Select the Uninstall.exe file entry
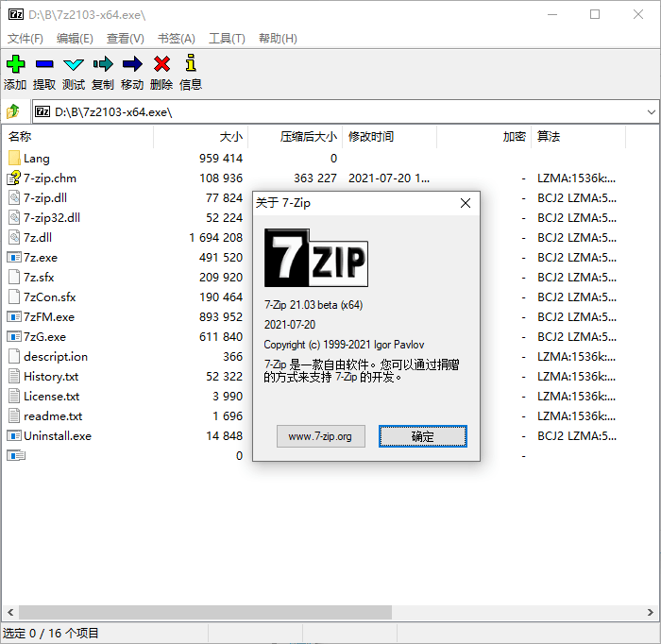This screenshot has width=661, height=644. tap(57, 436)
